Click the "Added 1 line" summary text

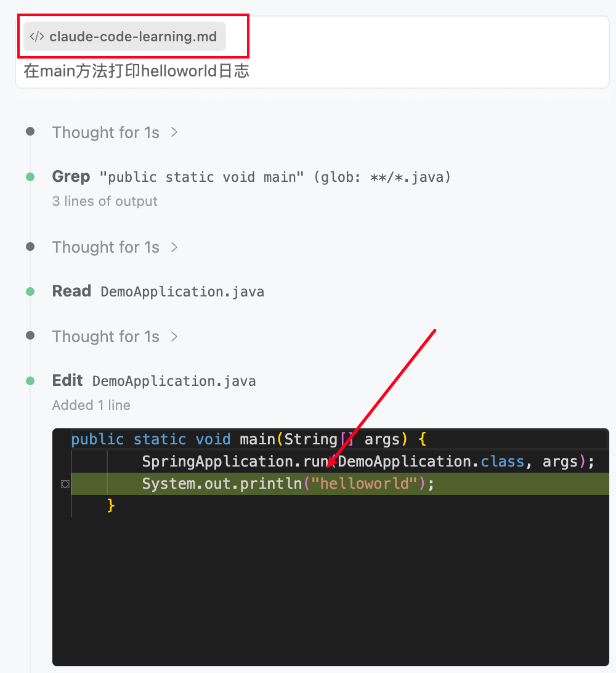[91, 406]
